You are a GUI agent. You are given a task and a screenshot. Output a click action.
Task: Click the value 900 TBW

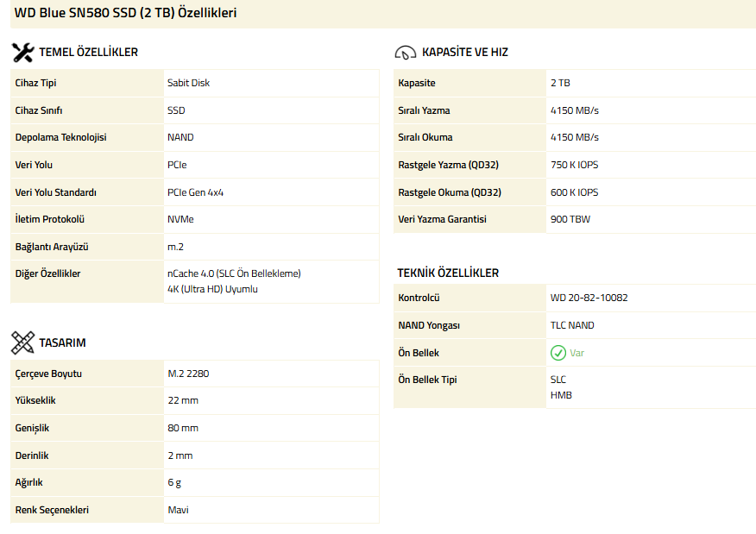[x=570, y=219]
